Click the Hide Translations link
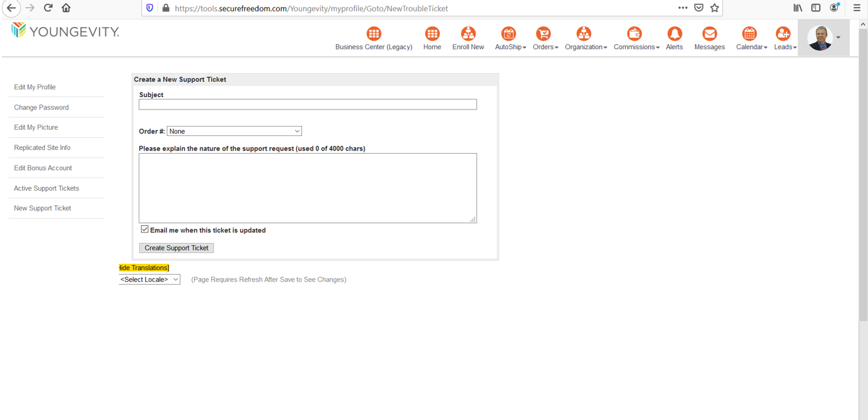 (x=144, y=268)
